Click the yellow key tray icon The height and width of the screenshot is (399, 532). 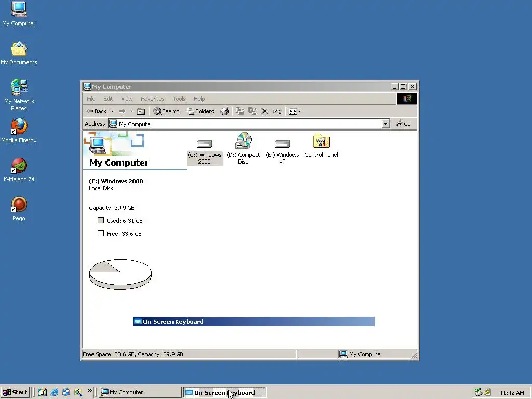[x=488, y=392]
